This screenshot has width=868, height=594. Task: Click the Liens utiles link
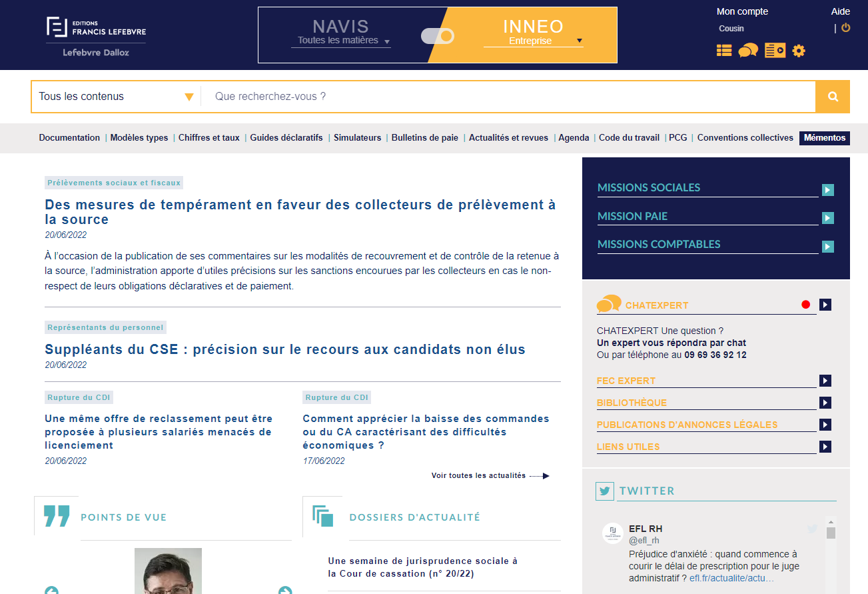628,447
